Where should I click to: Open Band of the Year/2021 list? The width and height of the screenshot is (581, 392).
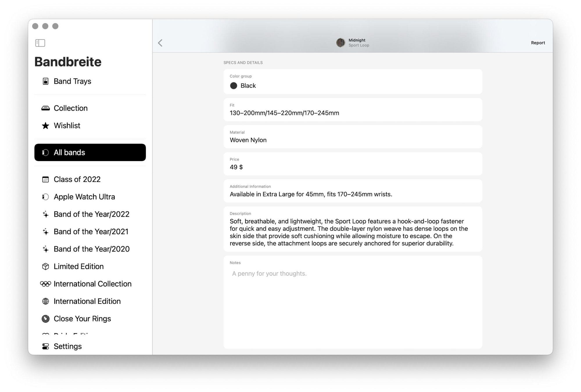(x=91, y=232)
